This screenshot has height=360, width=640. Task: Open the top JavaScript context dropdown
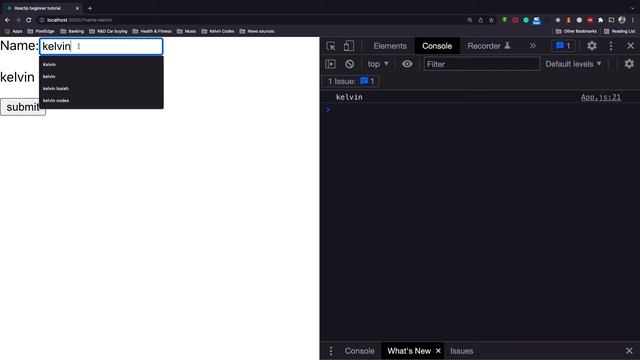[x=378, y=64]
